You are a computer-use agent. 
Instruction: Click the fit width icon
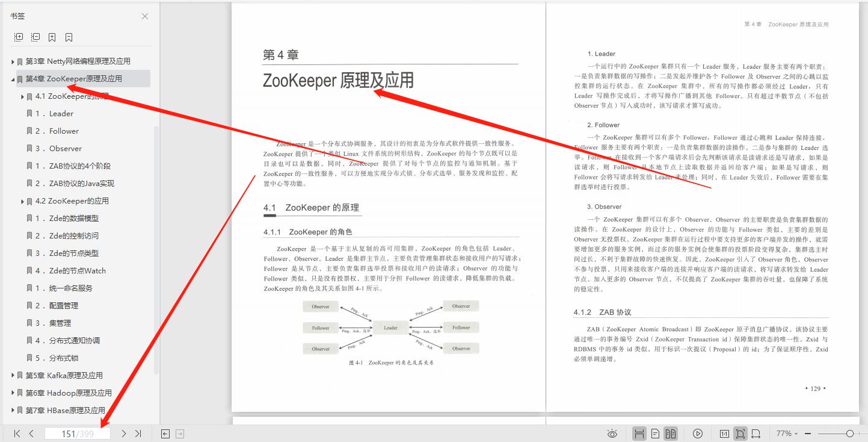tap(756, 434)
